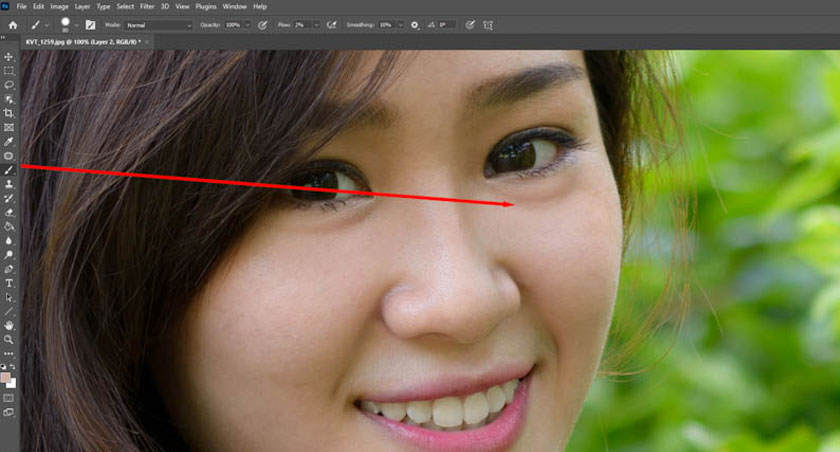Open the Image menu

pyautogui.click(x=59, y=6)
